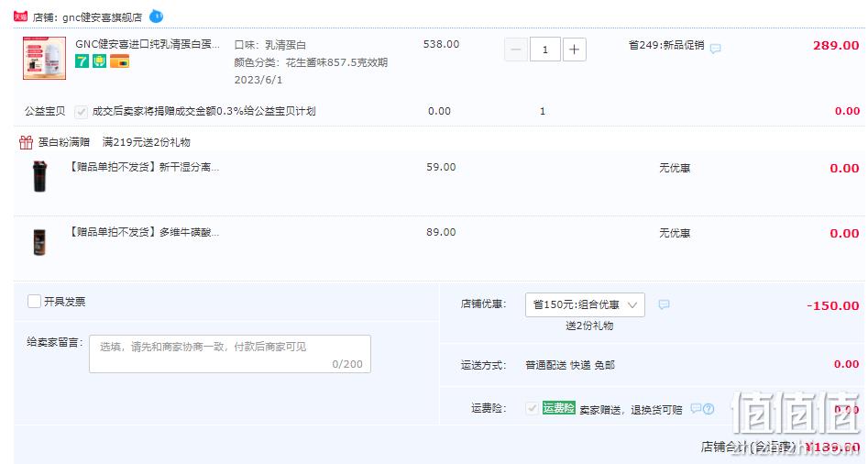Click the green 运费险 badge
Image resolution: width=868 pixels, height=464 pixels.
point(558,408)
